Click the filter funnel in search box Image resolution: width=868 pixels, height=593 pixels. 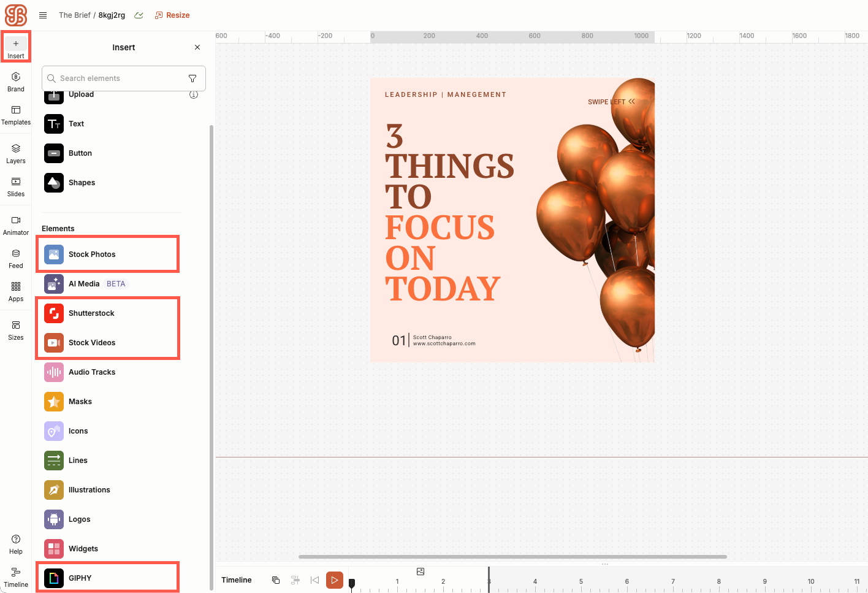pos(192,78)
